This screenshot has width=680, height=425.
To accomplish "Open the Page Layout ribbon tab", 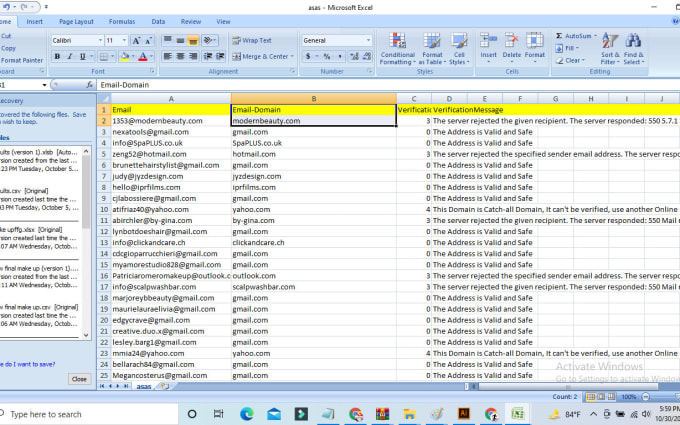I will pos(76,21).
